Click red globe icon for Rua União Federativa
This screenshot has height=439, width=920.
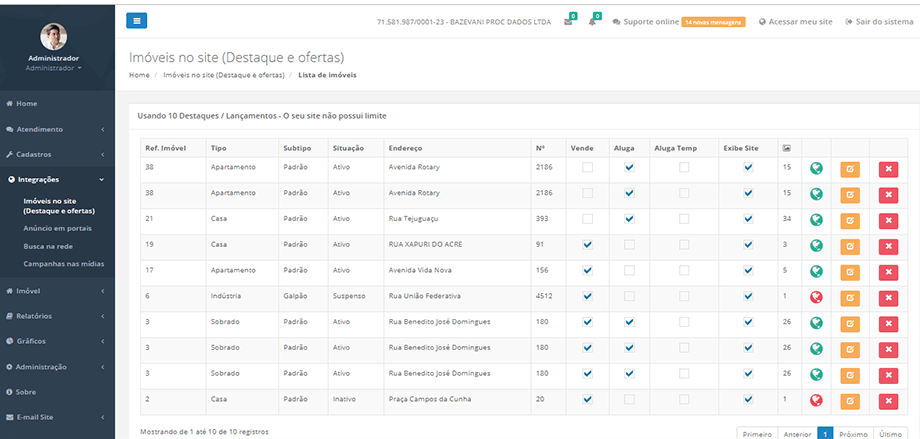816,297
